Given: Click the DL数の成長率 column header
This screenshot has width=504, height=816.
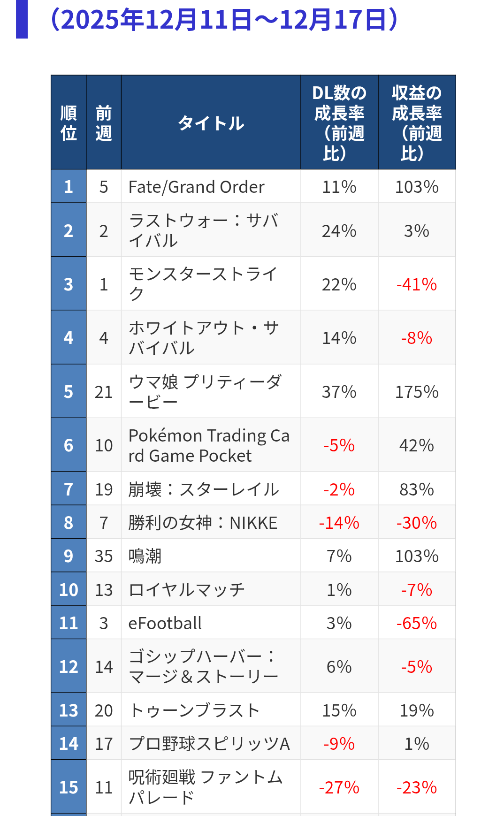Looking at the screenshot, I should pos(339,123).
